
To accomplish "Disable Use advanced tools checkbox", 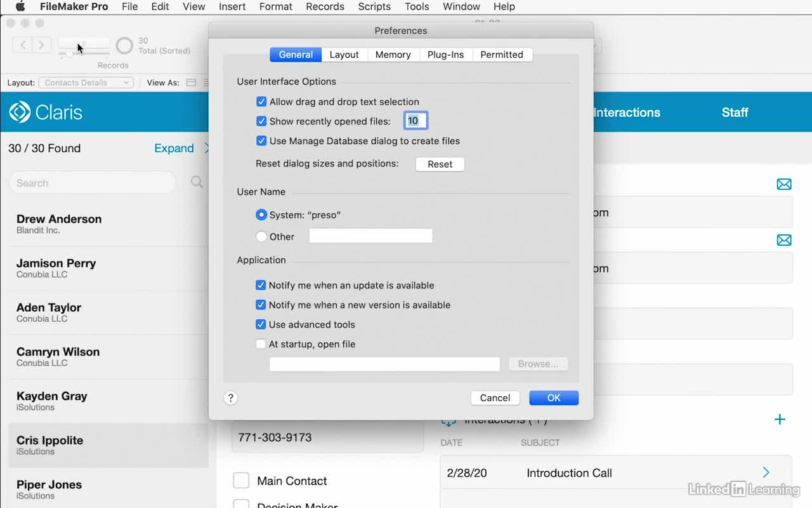I will 260,324.
